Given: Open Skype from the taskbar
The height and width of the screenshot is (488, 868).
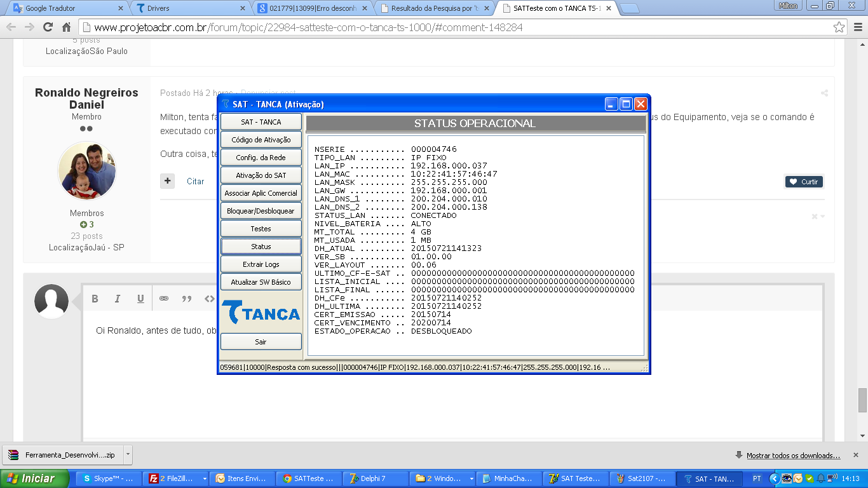Looking at the screenshot, I should click(x=109, y=478).
